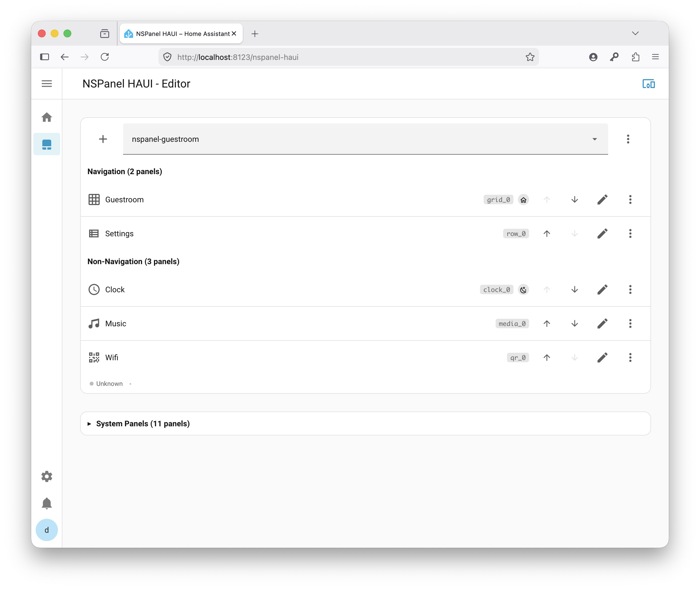Click the sleep badge on Clock row
This screenshot has width=700, height=589.
[x=523, y=289]
